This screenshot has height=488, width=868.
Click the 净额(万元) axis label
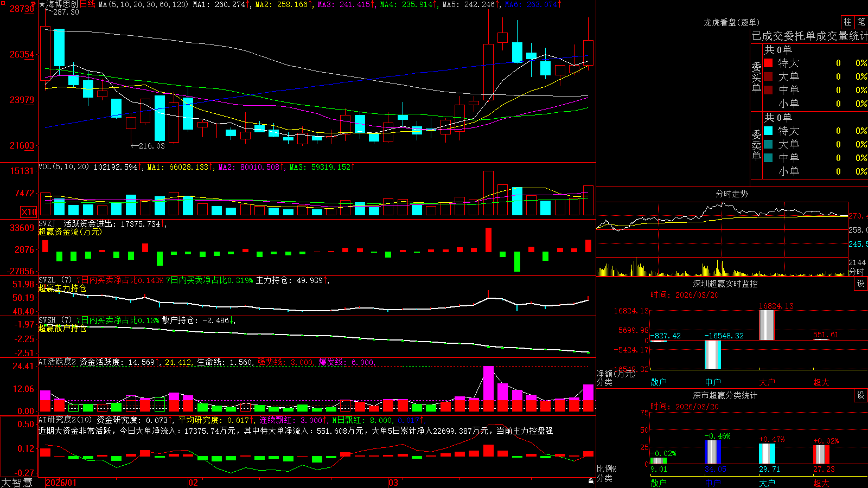point(616,374)
